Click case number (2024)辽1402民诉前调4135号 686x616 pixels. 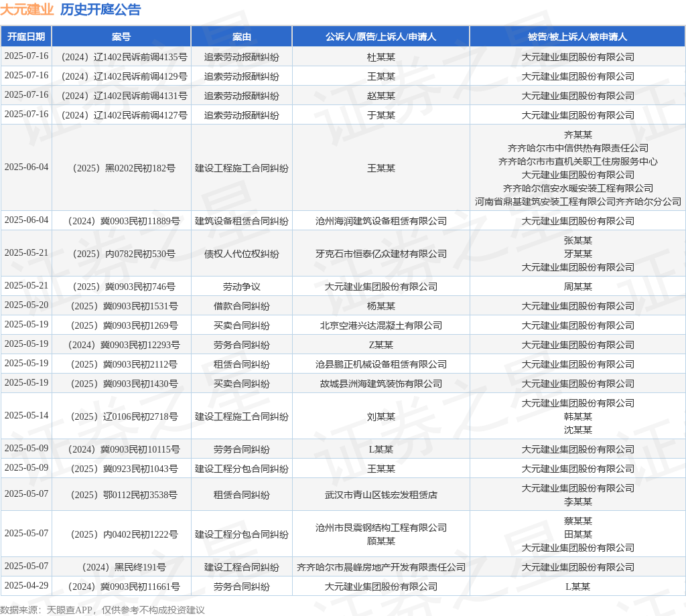pyautogui.click(x=124, y=57)
